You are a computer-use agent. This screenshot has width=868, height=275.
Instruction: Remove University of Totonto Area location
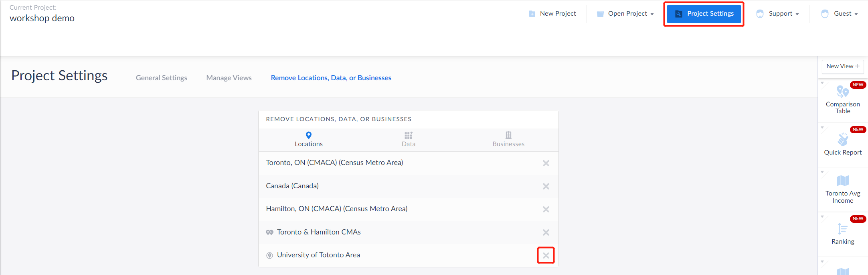tap(546, 255)
